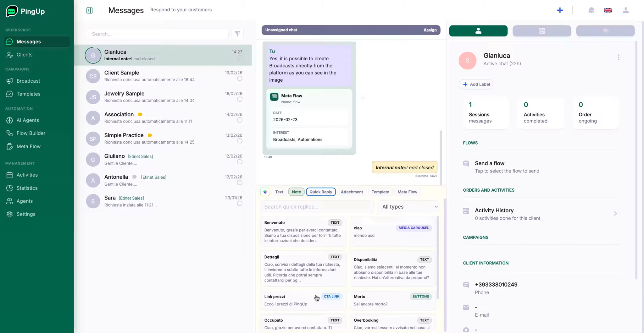Expand Activity History with the chevron
Screen dimensions: 644x333
tap(615, 214)
